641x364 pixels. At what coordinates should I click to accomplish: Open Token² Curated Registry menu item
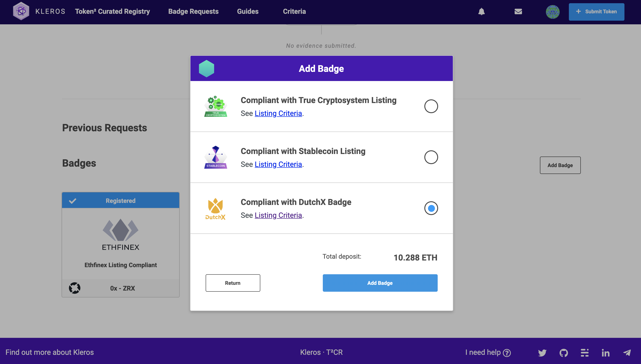[x=112, y=11]
